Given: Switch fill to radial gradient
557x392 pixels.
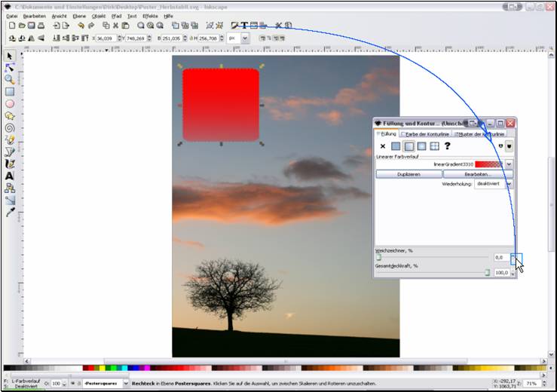Looking at the screenshot, I should (x=422, y=146).
